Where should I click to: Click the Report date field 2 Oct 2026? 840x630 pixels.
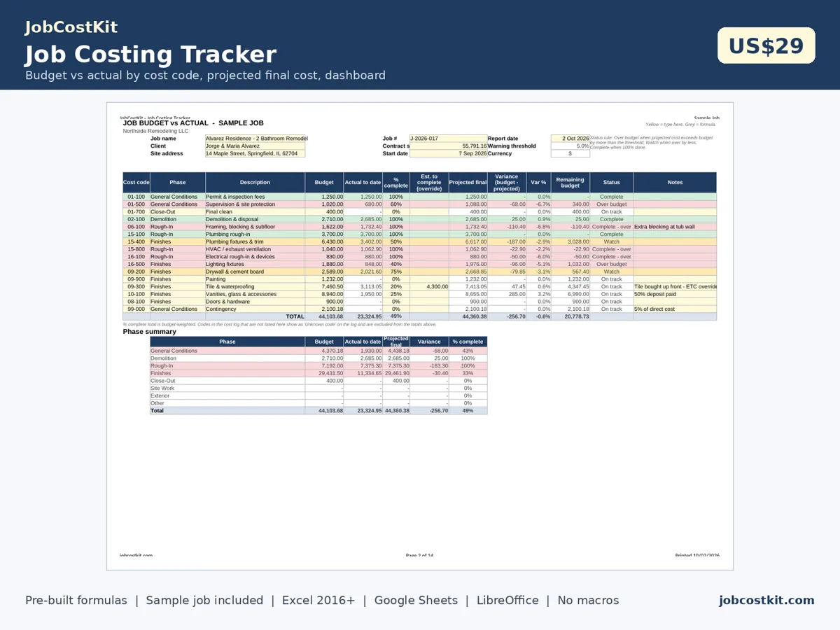(570, 139)
